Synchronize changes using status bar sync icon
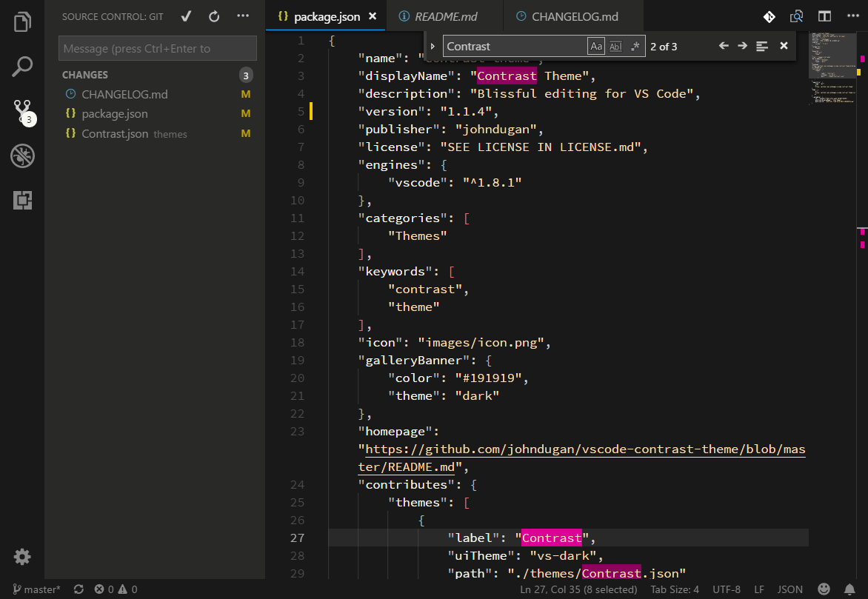This screenshot has width=868, height=599. [79, 589]
